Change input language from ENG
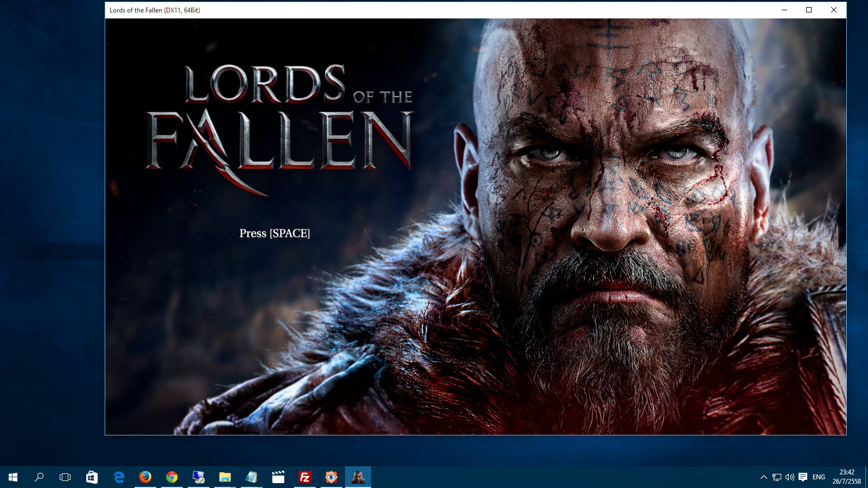This screenshot has height=488, width=868. (819, 477)
